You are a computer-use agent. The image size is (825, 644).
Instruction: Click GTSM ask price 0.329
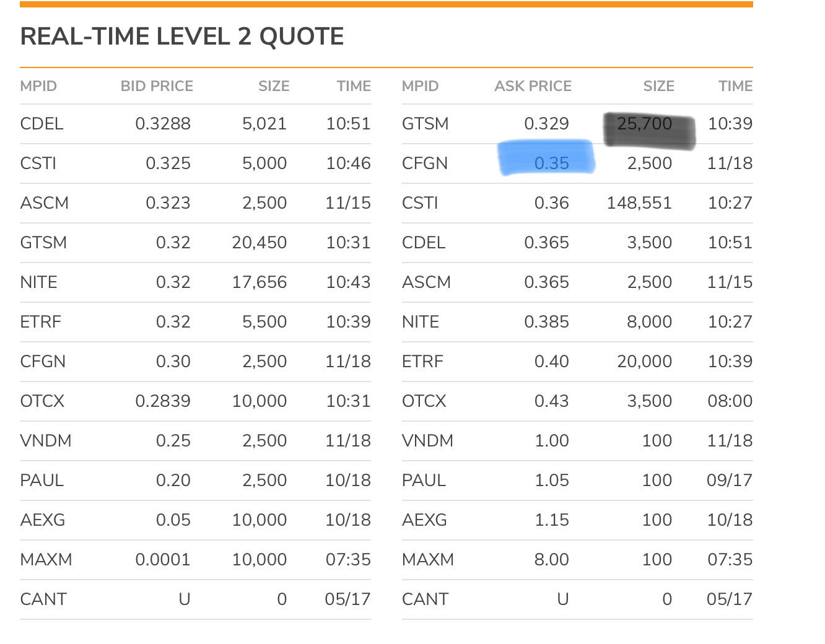click(x=546, y=124)
